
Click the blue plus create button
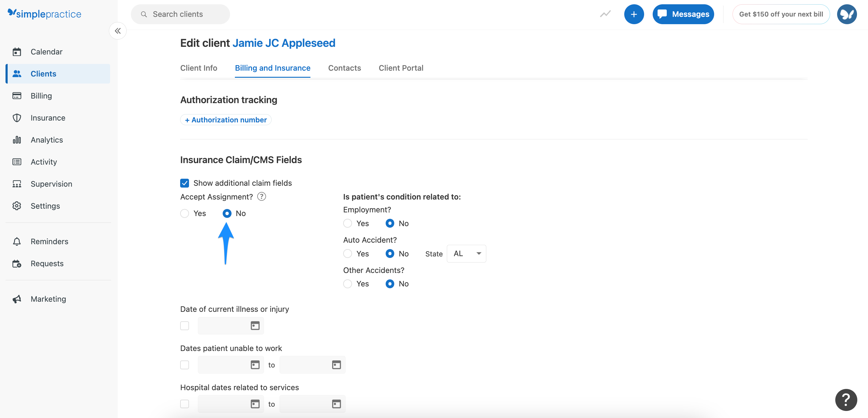coord(633,14)
